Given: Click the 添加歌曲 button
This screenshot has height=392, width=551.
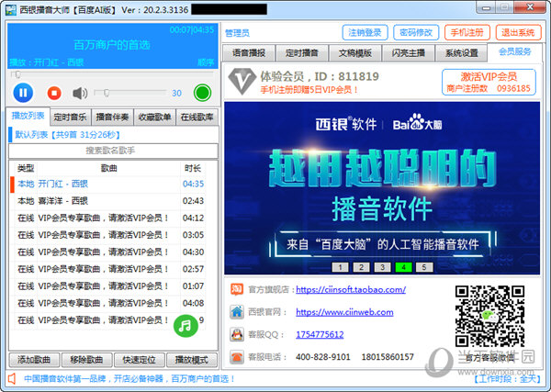Looking at the screenshot, I should click(34, 360).
